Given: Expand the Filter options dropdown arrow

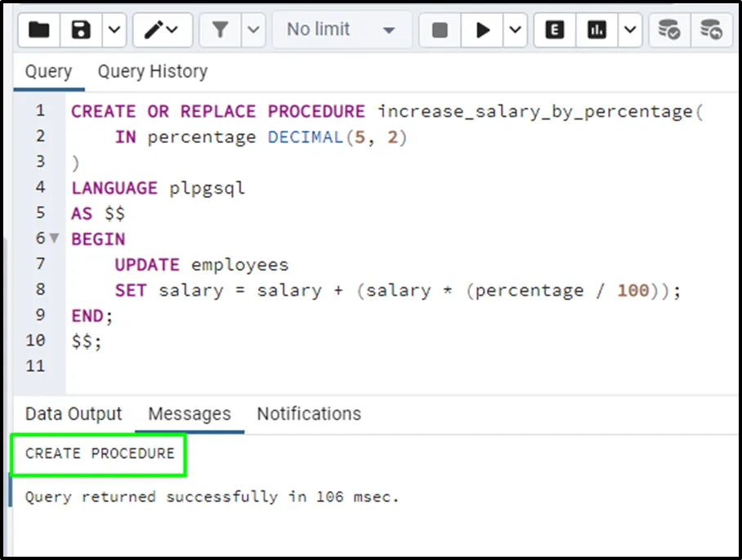Looking at the screenshot, I should [253, 30].
